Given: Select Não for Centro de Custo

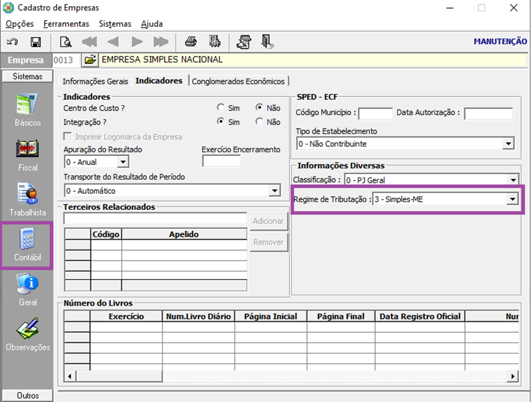Looking at the screenshot, I should 259,107.
